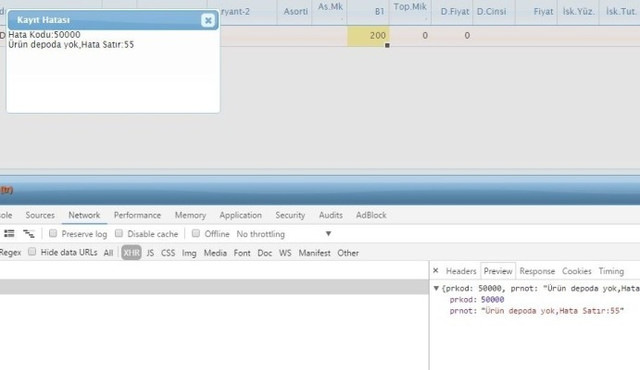
Task: Open the No throttling dropdown
Action: (284, 234)
